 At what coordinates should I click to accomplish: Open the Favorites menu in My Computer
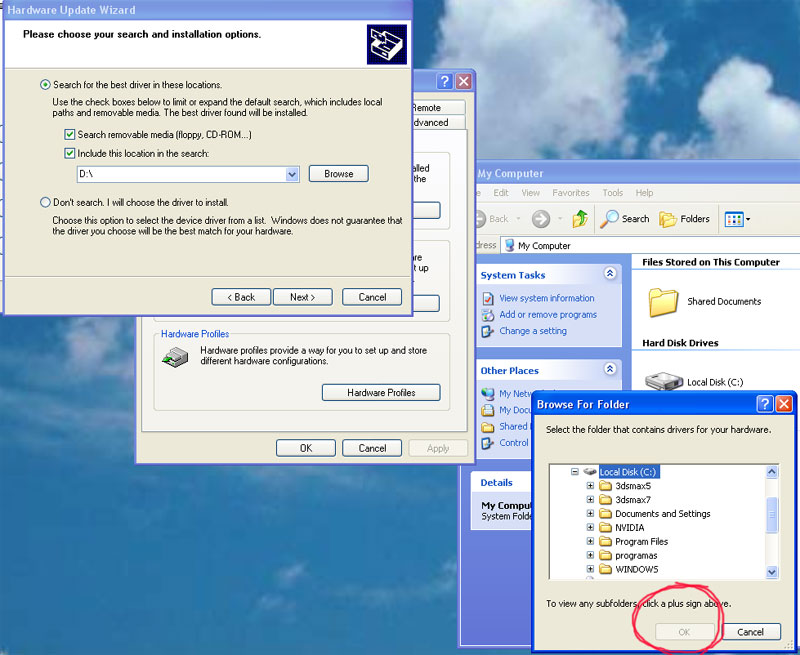[571, 193]
